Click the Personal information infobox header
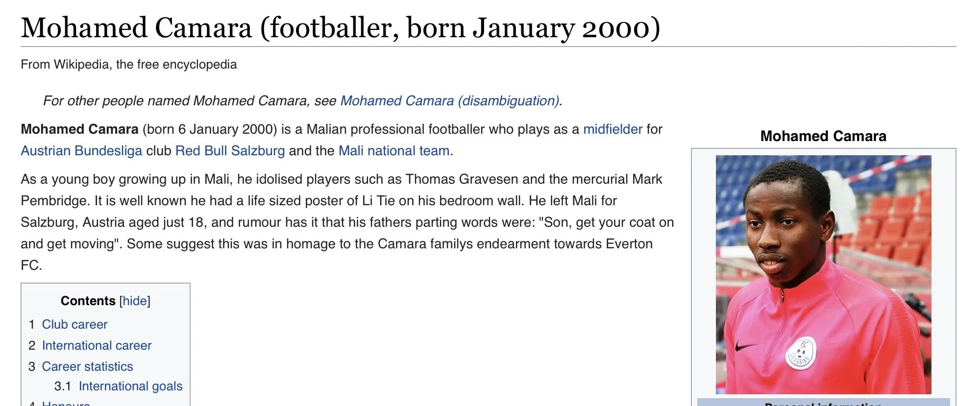This screenshot has width=980, height=406. [823, 404]
